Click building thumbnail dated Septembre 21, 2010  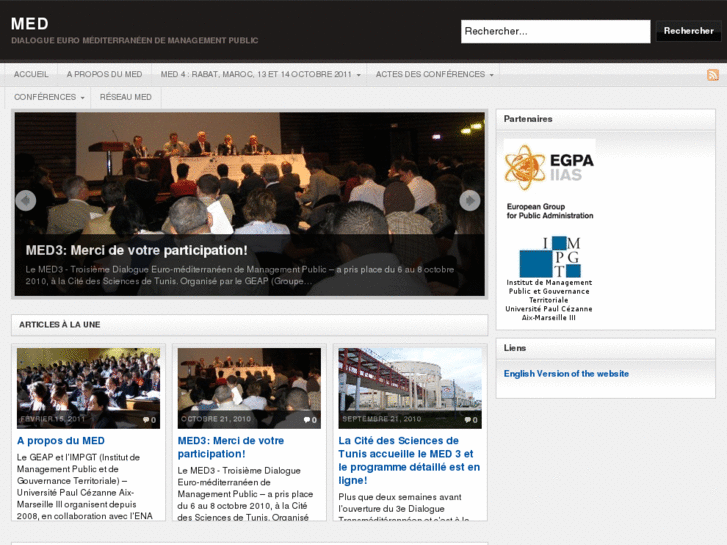pyautogui.click(x=410, y=388)
